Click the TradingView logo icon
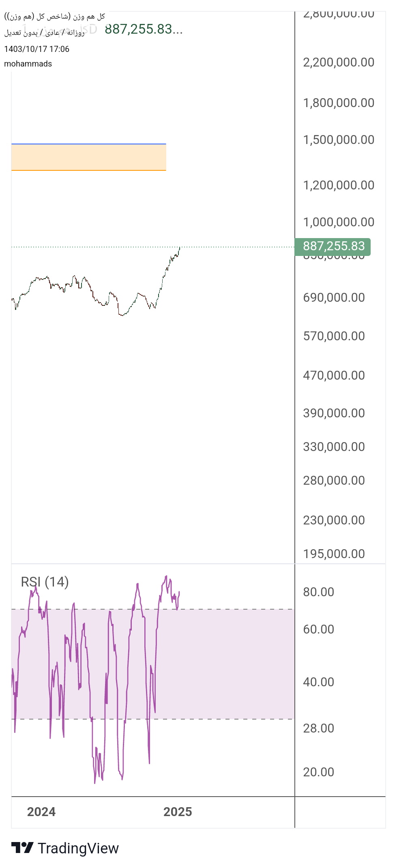 click(22, 848)
